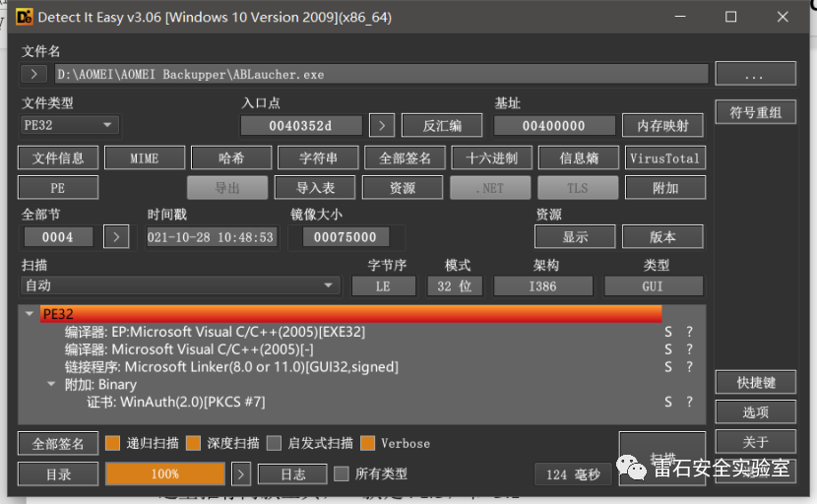This screenshot has width=817, height=504.
Task: Click the ? marker on Microsoft Visual C/C++(2005)[-] row
Action: coord(689,349)
